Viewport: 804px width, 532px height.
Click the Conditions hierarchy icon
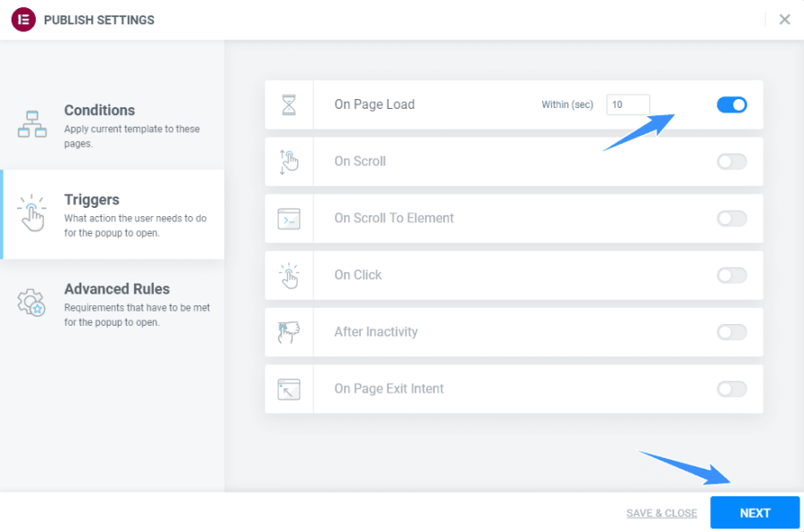coord(32,124)
